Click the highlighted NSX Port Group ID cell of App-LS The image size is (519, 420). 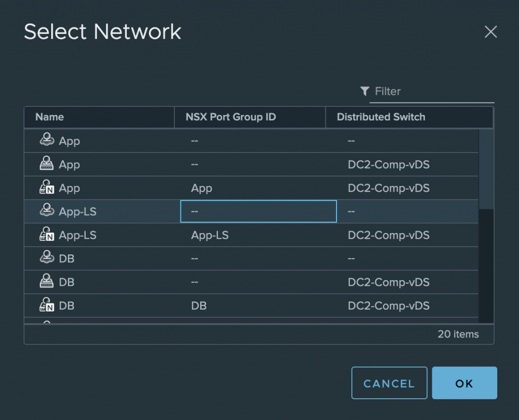pos(258,211)
